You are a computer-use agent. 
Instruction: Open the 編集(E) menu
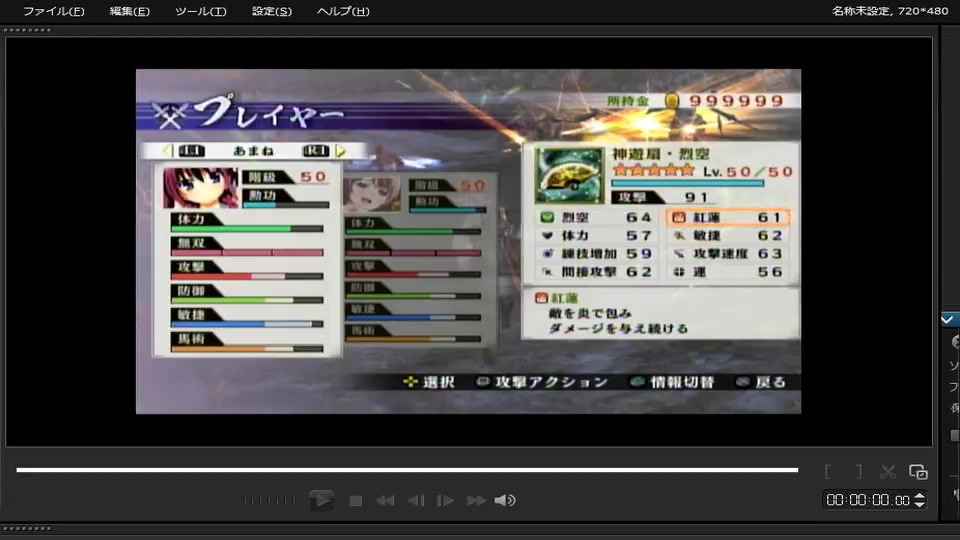click(129, 11)
